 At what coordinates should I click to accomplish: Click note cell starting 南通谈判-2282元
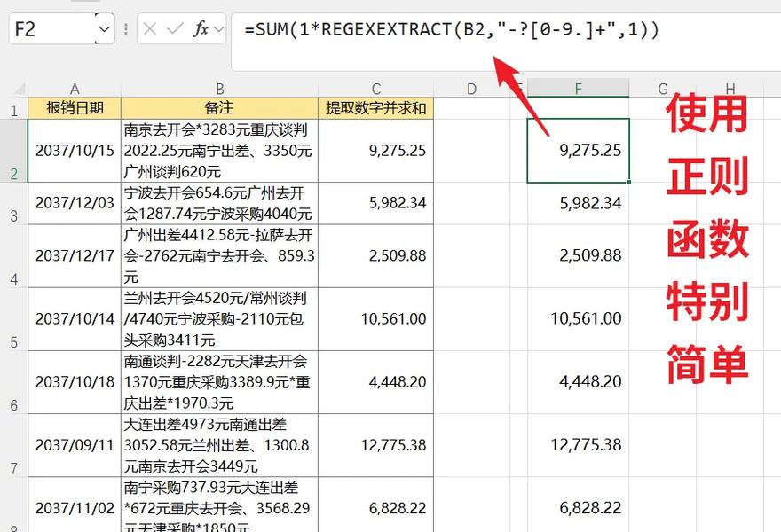[x=220, y=382]
